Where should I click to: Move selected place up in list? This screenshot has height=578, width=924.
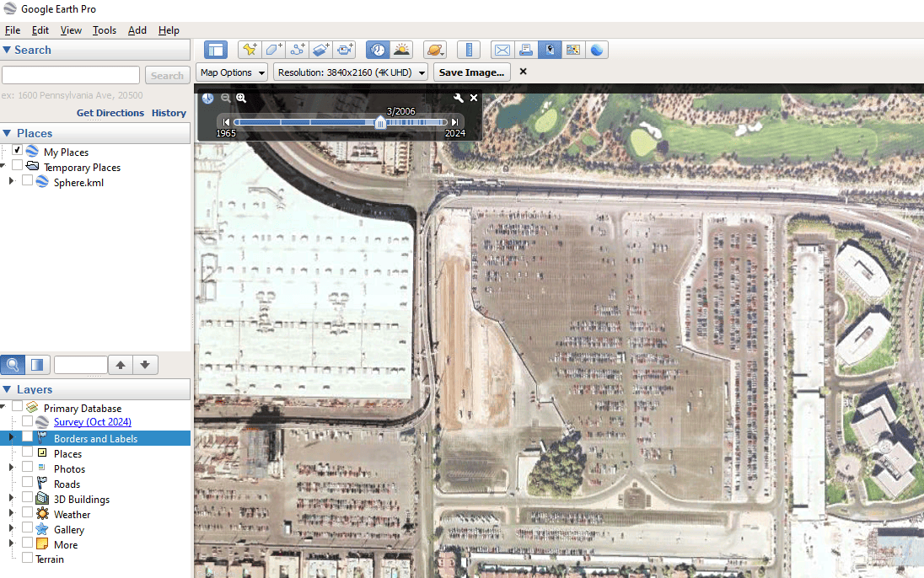pos(121,365)
